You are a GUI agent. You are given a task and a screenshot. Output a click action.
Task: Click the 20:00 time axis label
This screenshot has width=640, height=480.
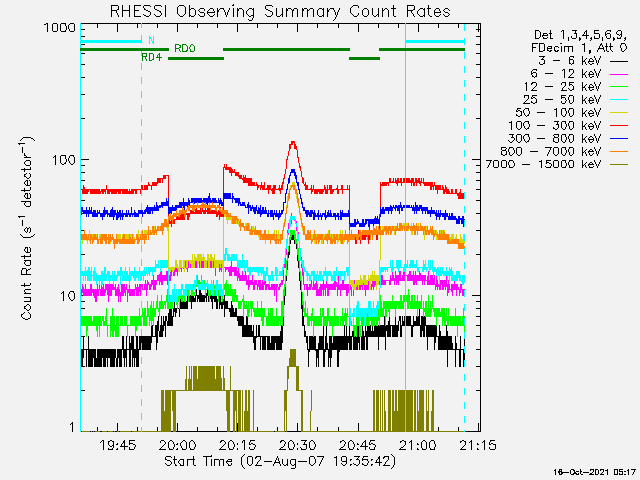(x=178, y=445)
